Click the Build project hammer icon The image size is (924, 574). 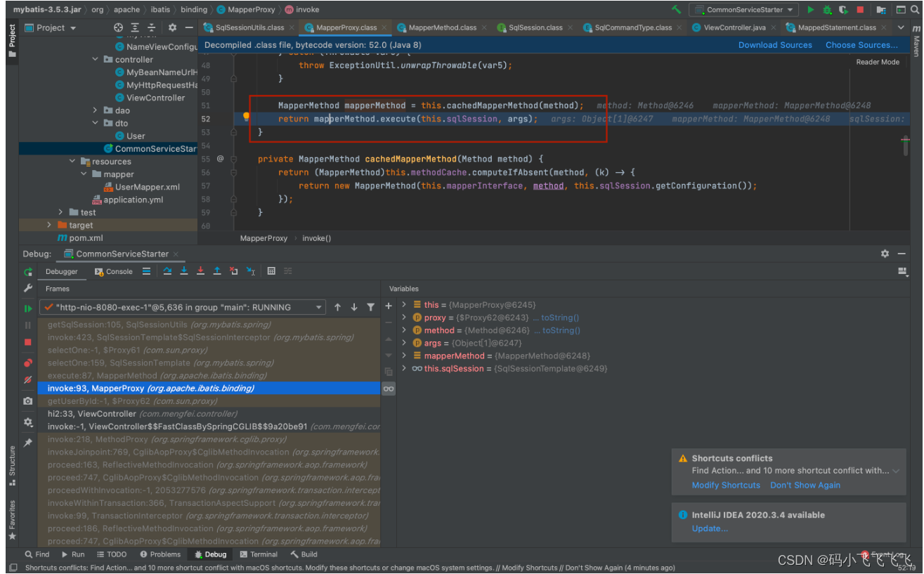pos(676,10)
